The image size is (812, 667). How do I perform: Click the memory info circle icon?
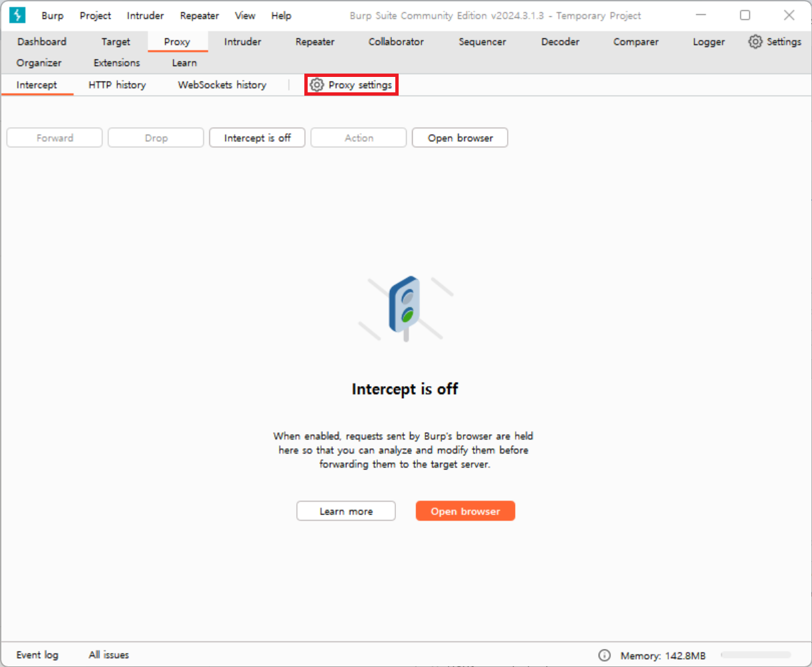(605, 655)
